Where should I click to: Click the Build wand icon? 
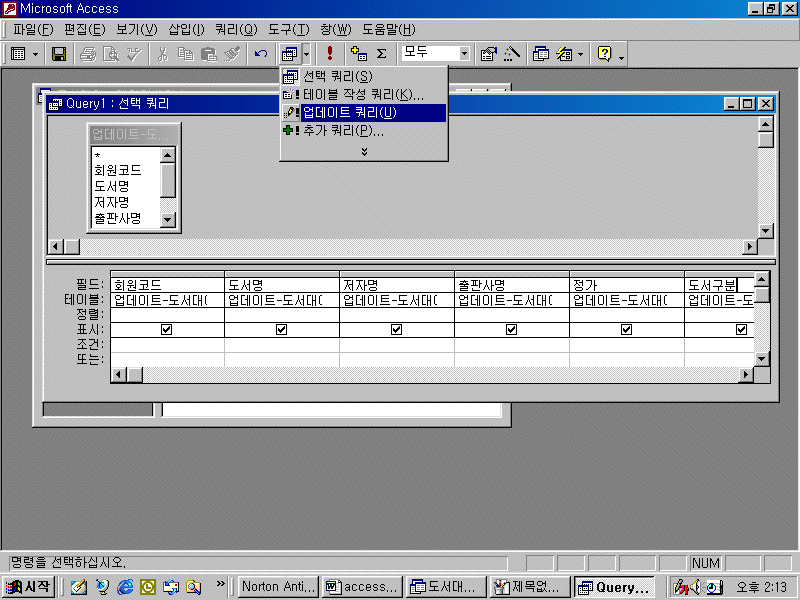pyautogui.click(x=512, y=54)
